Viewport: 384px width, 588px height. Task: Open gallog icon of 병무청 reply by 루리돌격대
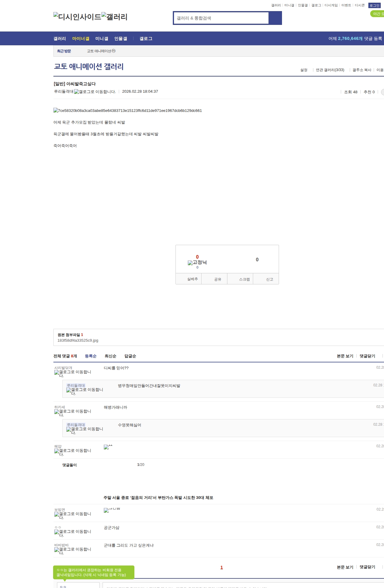[x=85, y=391]
